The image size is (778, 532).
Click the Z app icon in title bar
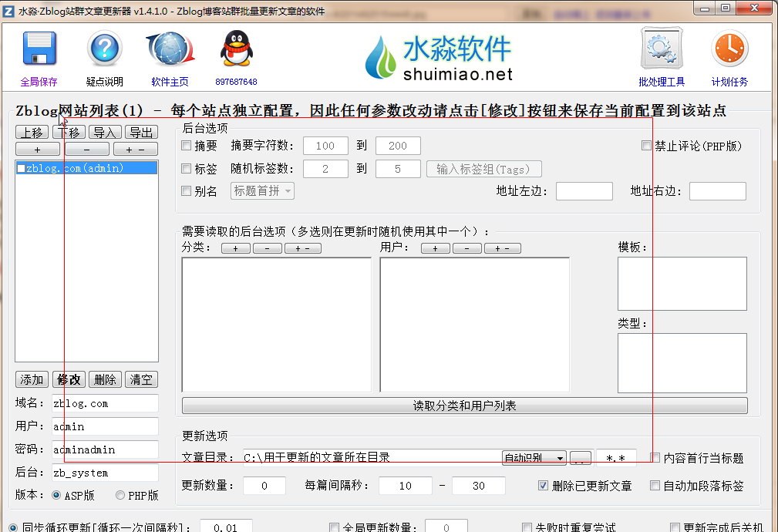(8, 11)
